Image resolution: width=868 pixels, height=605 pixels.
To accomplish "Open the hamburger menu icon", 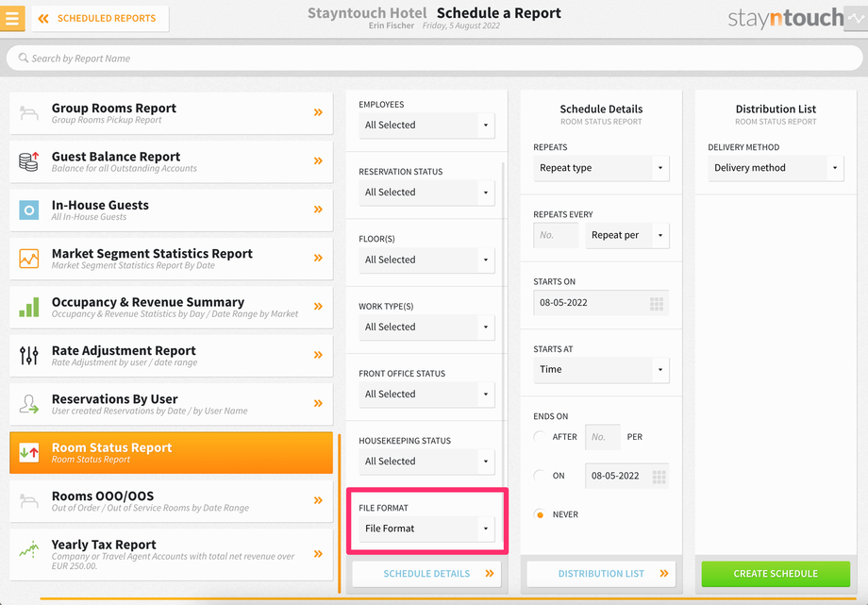I will (12, 18).
